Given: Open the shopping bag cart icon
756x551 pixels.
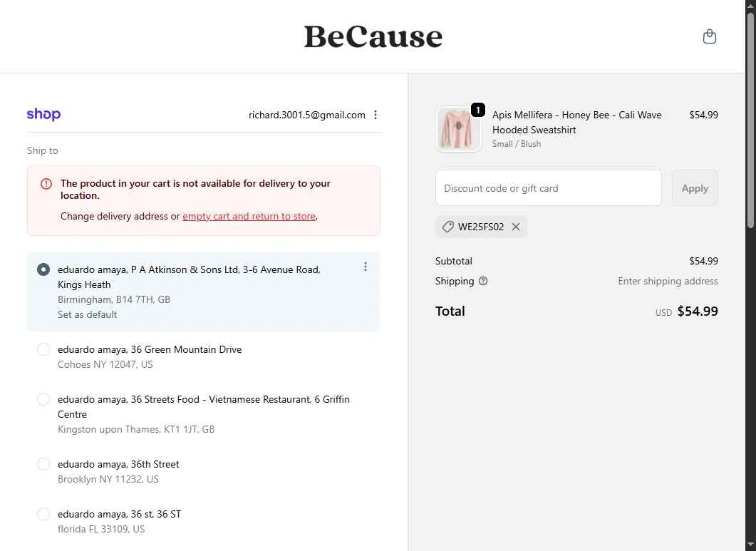Looking at the screenshot, I should (x=709, y=36).
